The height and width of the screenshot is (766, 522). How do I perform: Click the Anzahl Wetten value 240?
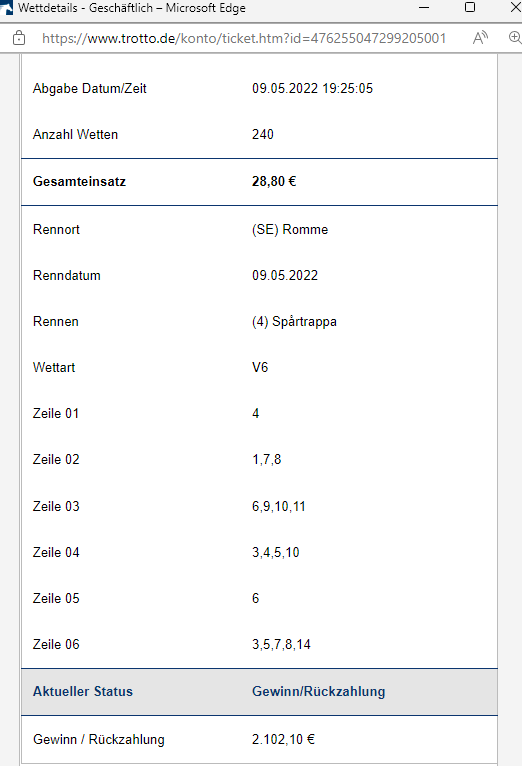pyautogui.click(x=263, y=135)
